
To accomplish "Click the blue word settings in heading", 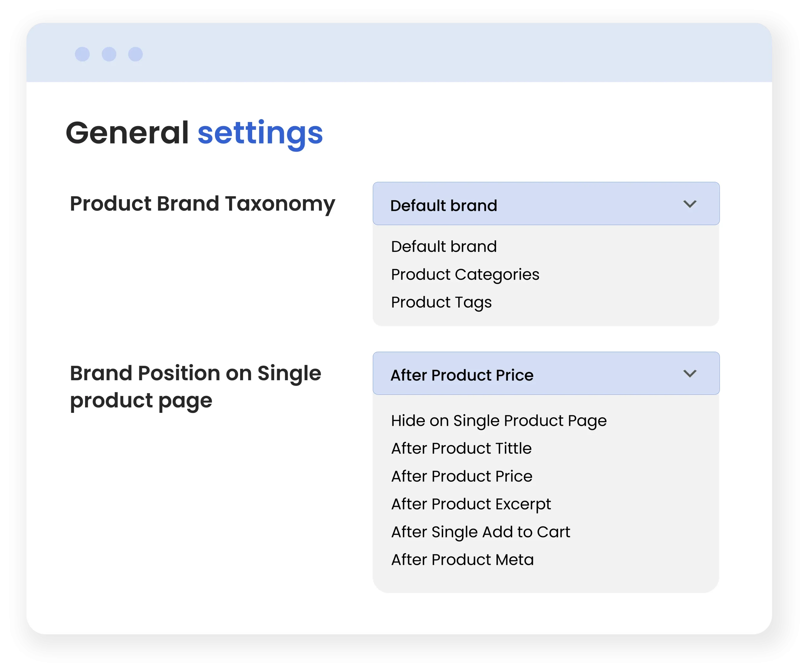I will 260,133.
